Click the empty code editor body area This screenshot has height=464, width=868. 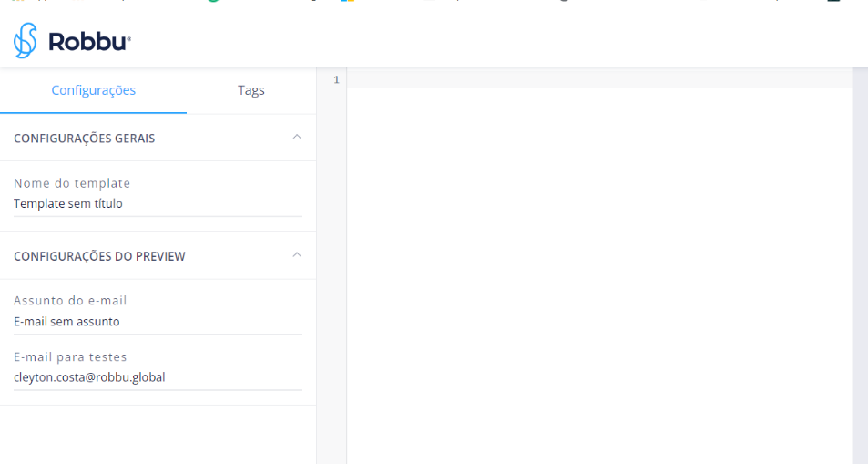pos(592,273)
